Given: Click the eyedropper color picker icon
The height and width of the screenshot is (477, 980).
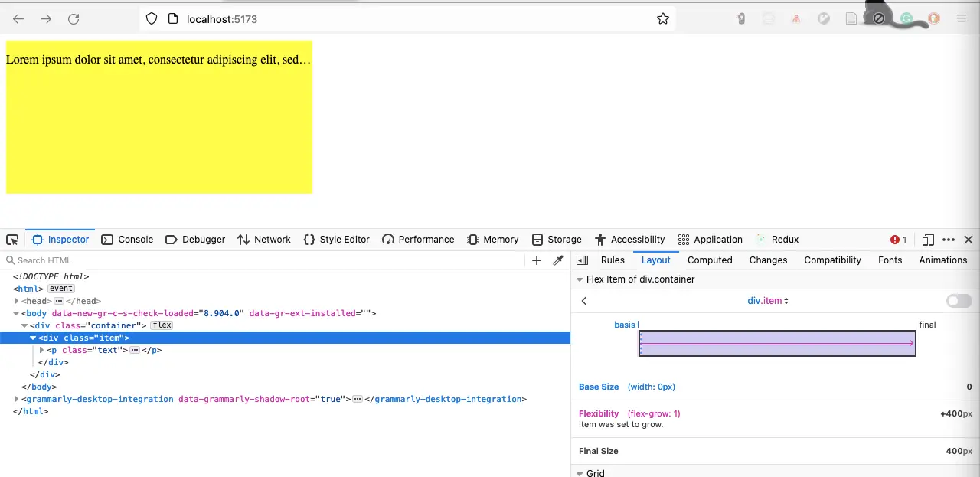Looking at the screenshot, I should 558,260.
